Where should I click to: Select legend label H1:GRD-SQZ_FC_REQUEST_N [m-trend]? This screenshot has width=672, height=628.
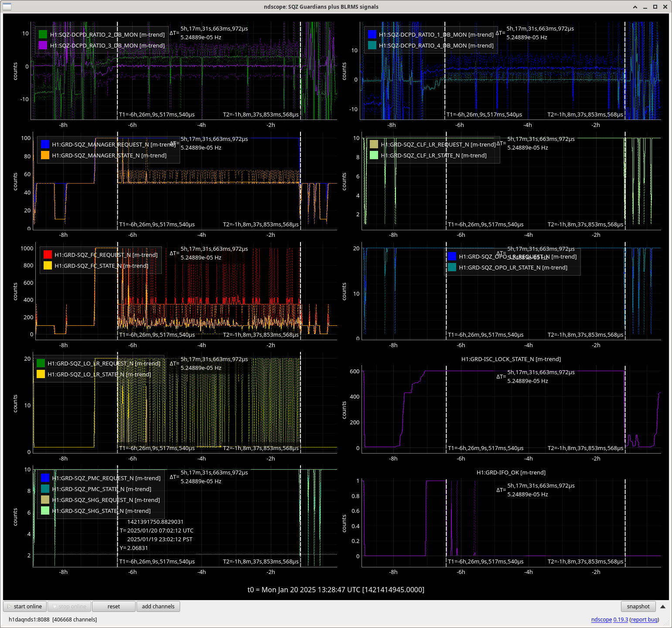point(106,255)
